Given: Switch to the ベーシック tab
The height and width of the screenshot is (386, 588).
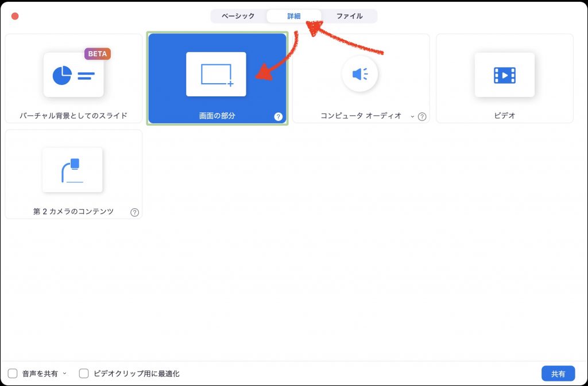Looking at the screenshot, I should [238, 16].
